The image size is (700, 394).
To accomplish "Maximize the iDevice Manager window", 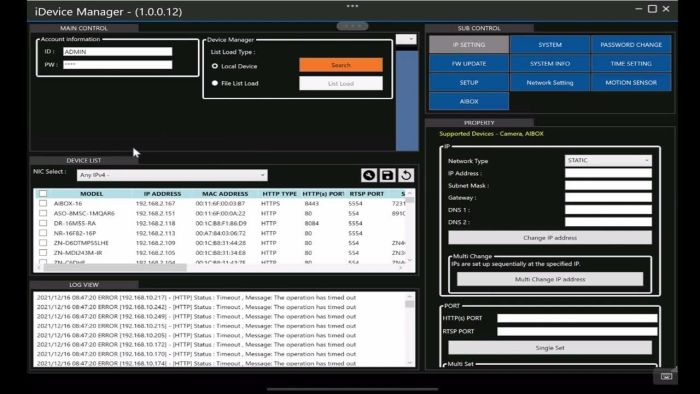I will (652, 8).
